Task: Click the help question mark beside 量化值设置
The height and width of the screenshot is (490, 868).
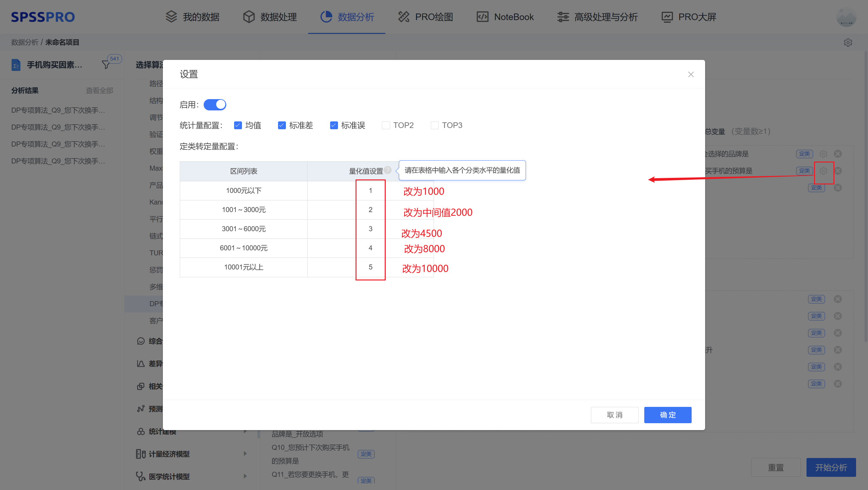Action: point(388,170)
